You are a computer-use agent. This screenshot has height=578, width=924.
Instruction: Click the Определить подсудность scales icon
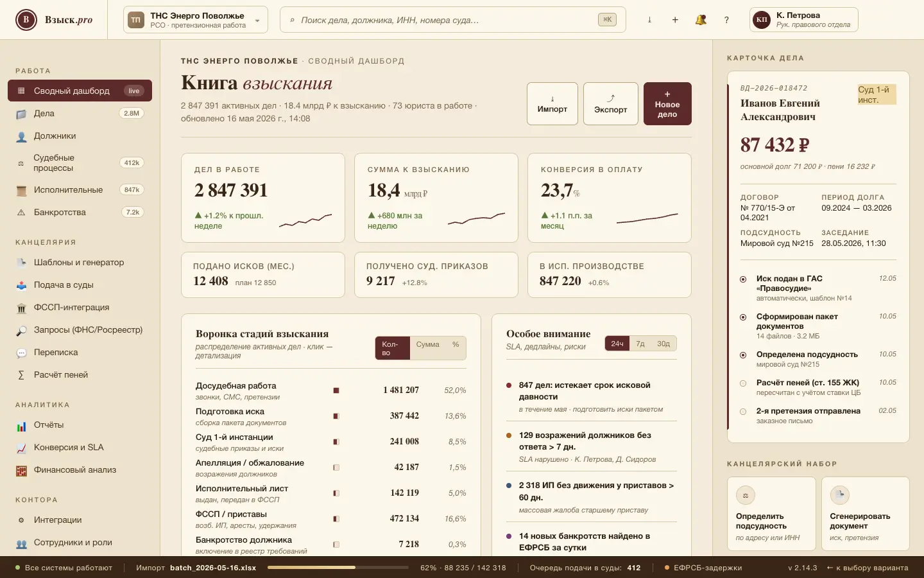(x=746, y=495)
